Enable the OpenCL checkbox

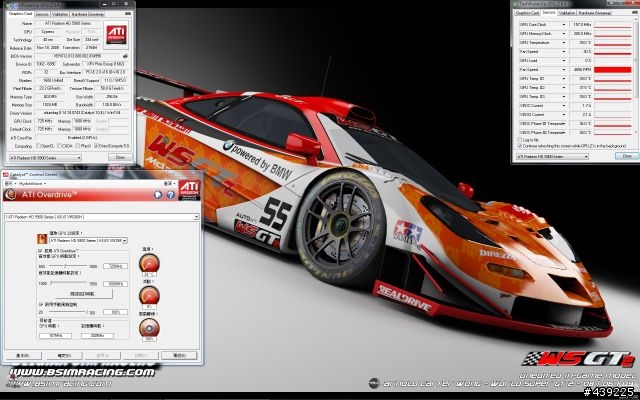pos(38,146)
